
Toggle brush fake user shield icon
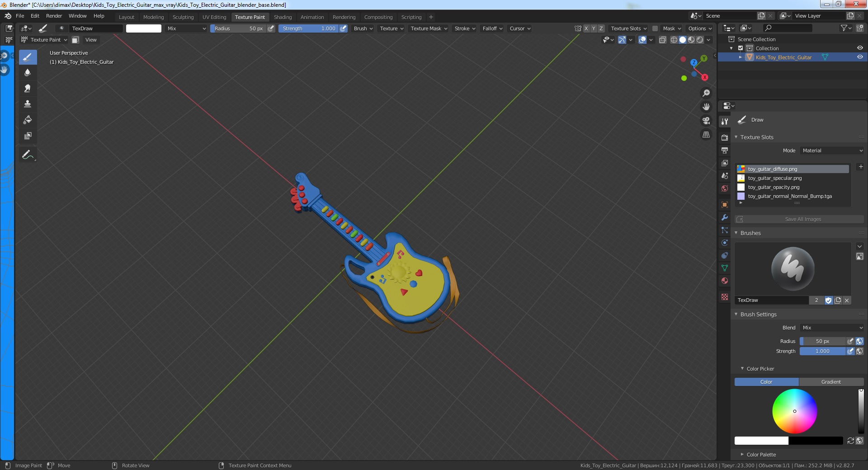829,300
